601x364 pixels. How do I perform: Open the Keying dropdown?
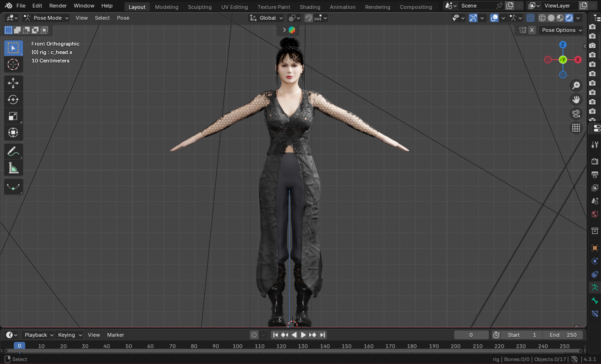pyautogui.click(x=70, y=335)
